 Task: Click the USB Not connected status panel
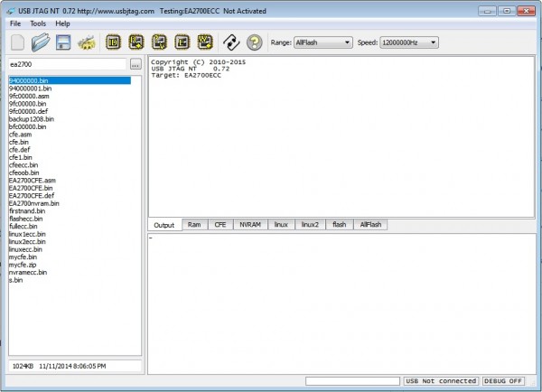[441, 381]
